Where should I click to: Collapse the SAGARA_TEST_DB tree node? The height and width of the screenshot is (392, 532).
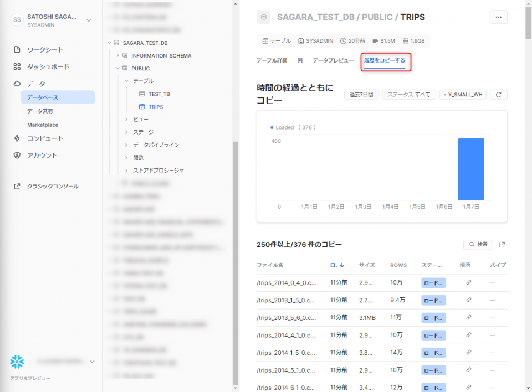click(x=109, y=43)
